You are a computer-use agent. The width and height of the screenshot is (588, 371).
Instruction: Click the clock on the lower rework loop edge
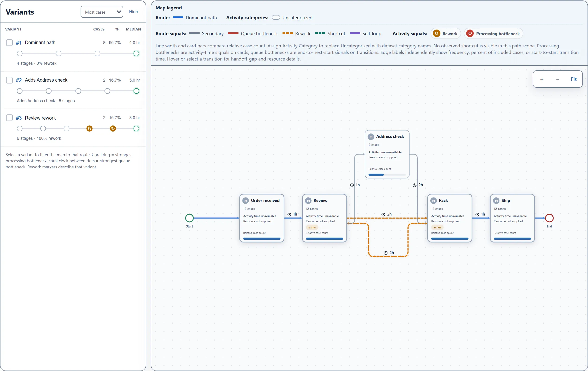click(386, 253)
